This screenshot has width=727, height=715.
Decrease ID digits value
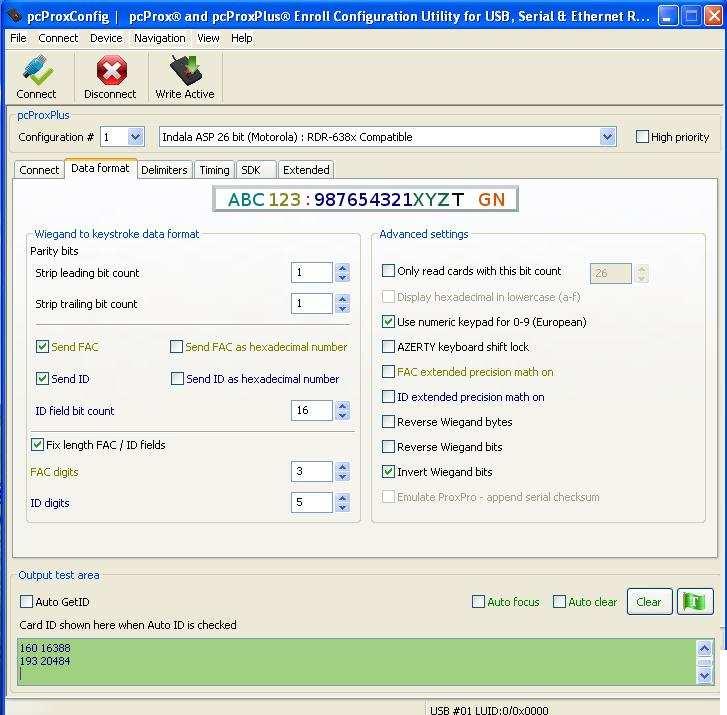[343, 507]
